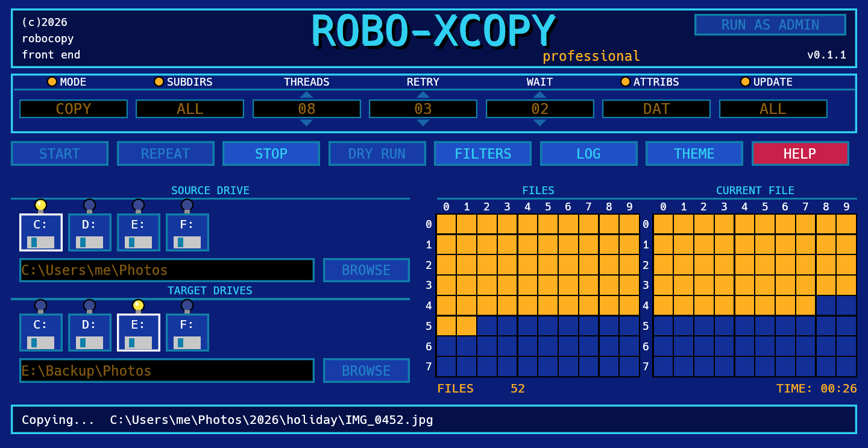Toggle the UPDATE indicator light
The width and height of the screenshot is (868, 448).
(x=746, y=81)
